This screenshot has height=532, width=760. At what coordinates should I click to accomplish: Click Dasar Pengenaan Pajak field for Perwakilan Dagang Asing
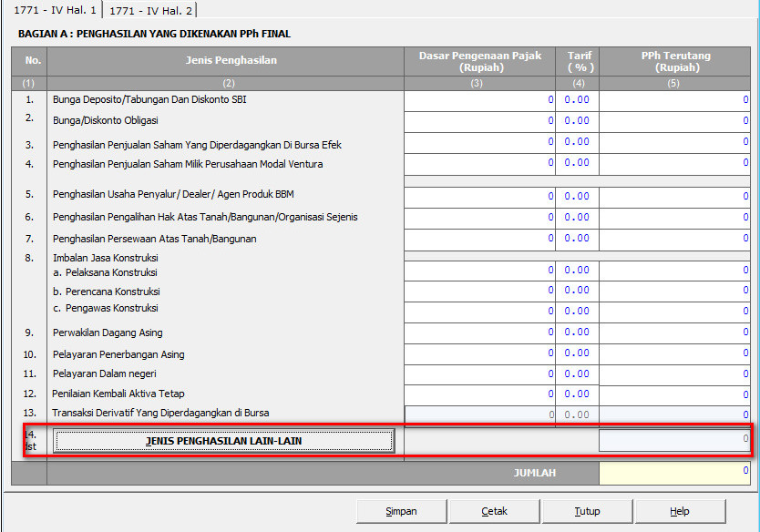(479, 333)
